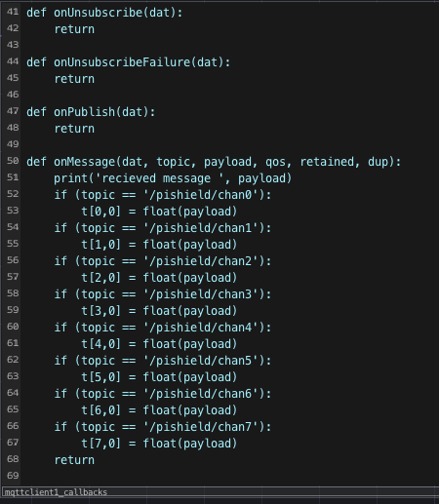
Task: Click line number 41 in the gutter
Action: click(x=13, y=12)
